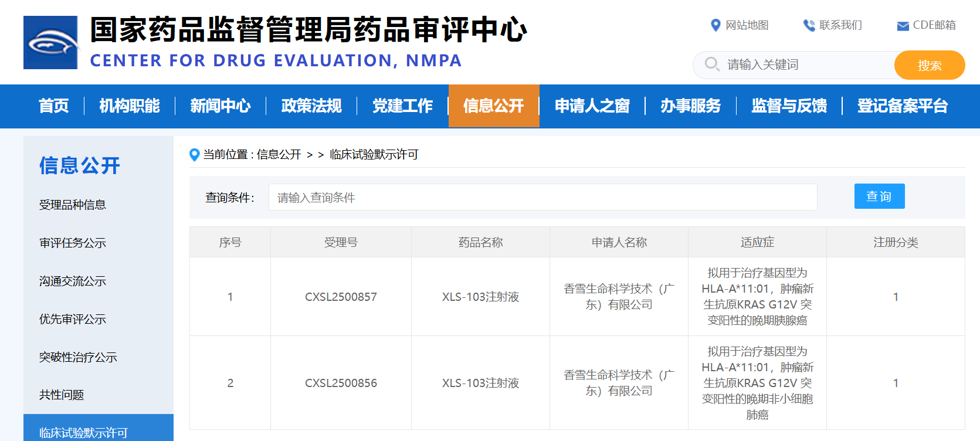Viewport: 980px width, 441px height.
Task: Click acceptance number CXSL2500857 in the table
Action: point(341,297)
